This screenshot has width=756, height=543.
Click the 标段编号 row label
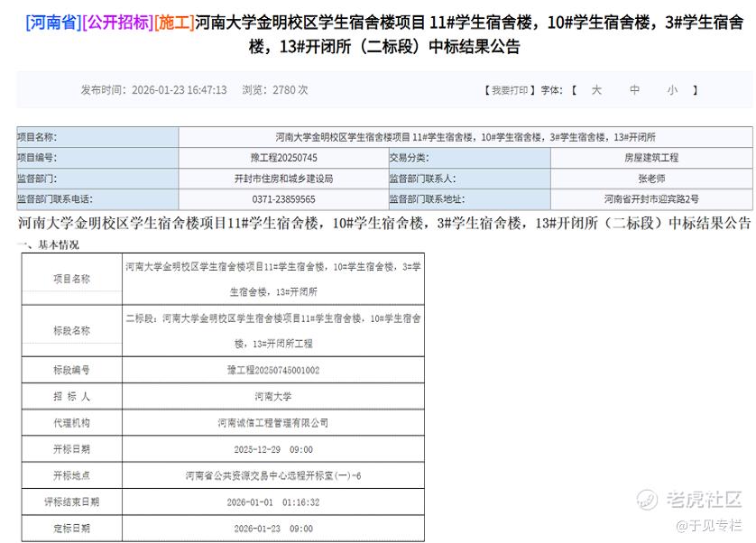click(x=72, y=371)
